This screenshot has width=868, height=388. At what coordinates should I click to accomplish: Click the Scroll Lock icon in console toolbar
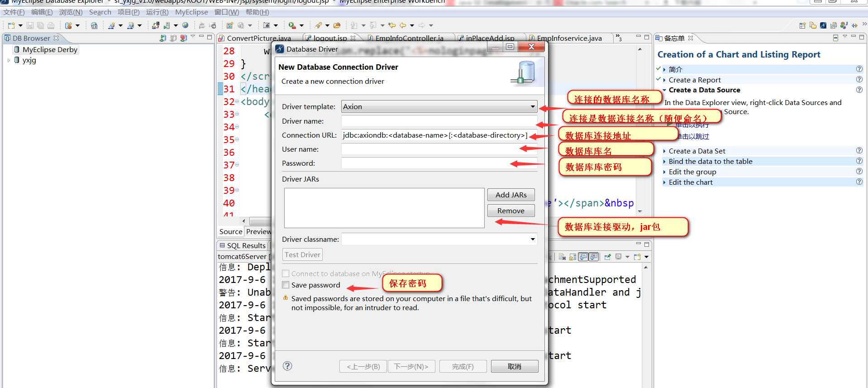coord(572,257)
